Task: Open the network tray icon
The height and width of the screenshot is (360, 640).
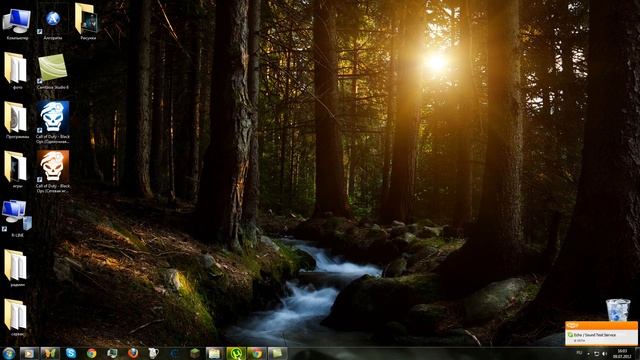Action: [x=596, y=353]
